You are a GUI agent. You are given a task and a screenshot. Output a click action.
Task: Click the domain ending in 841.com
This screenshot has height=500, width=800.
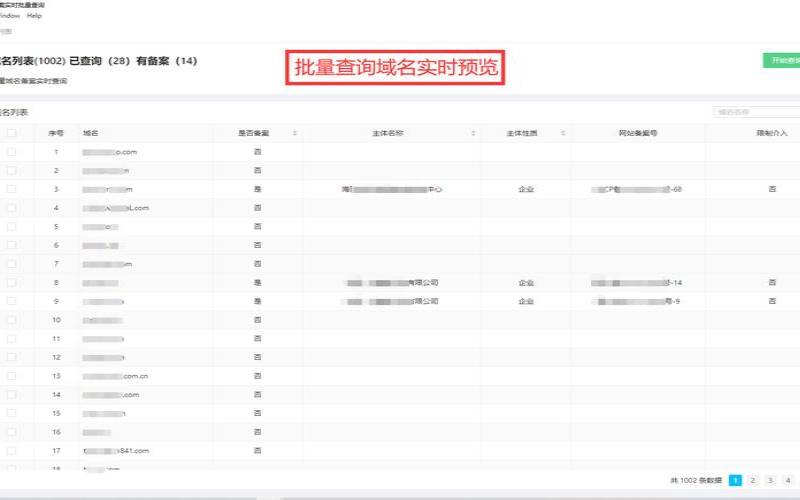coord(115,451)
